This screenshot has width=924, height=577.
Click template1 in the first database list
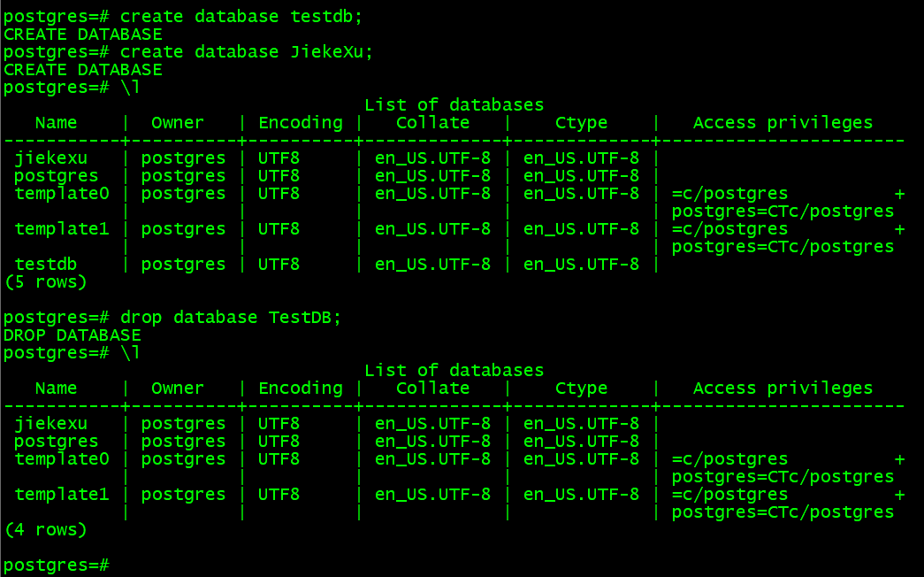coord(62,229)
